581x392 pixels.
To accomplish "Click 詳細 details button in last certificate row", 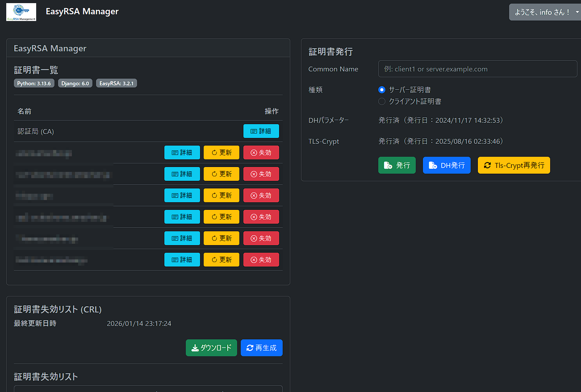I will pyautogui.click(x=182, y=260).
